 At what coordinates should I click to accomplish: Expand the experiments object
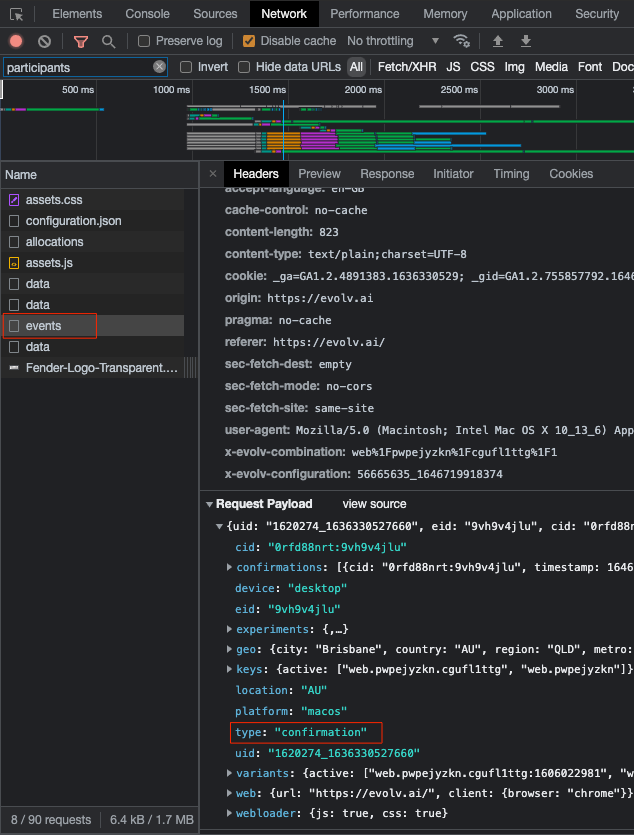[229, 629]
